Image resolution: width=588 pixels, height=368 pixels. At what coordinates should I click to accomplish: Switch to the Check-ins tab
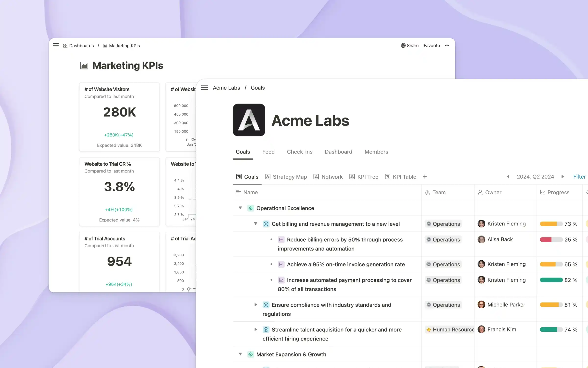(299, 152)
